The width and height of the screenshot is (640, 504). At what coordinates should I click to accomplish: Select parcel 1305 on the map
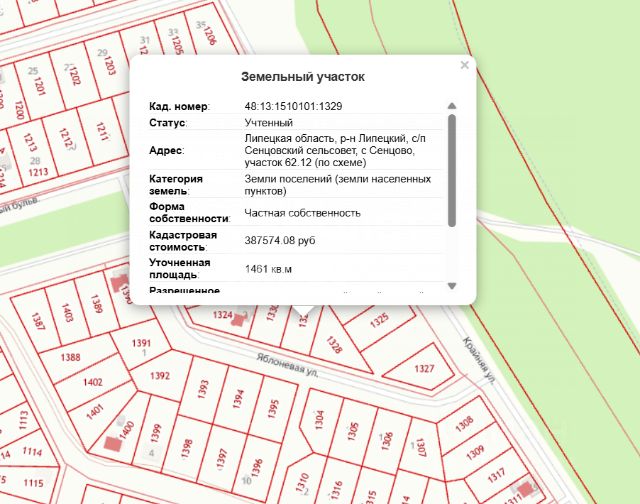click(353, 431)
